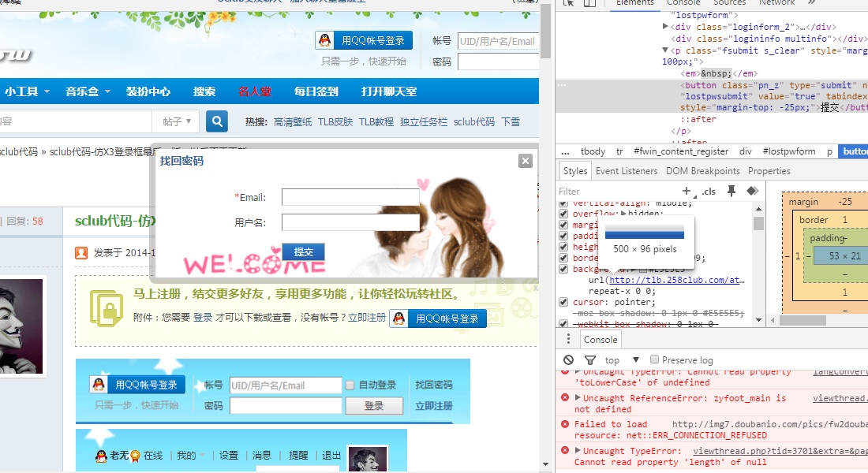Uncheck the margin style property checkbox

(x=563, y=225)
